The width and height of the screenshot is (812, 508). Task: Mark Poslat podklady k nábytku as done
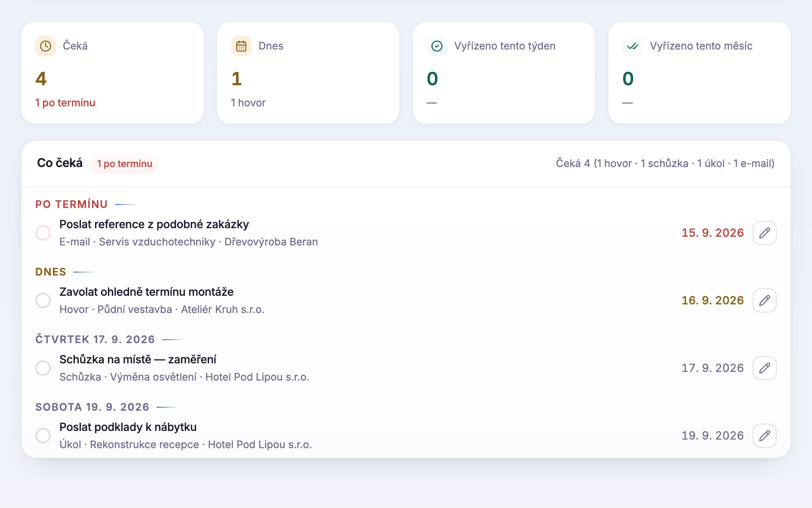[43, 436]
